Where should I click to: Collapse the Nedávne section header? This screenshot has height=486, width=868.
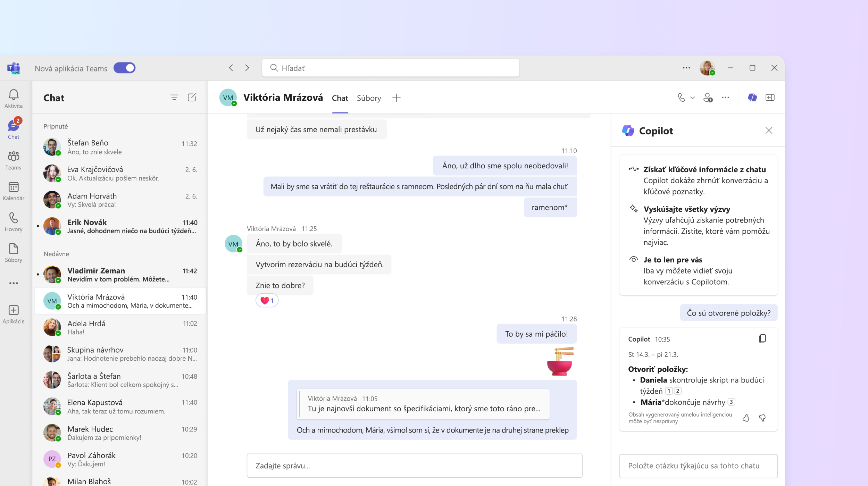click(x=56, y=254)
